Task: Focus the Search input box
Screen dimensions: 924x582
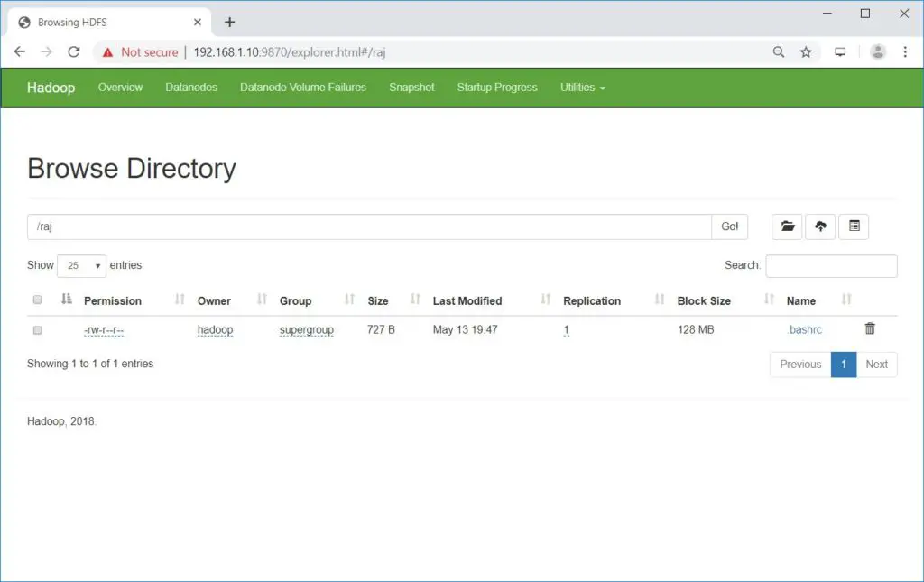Action: [831, 265]
